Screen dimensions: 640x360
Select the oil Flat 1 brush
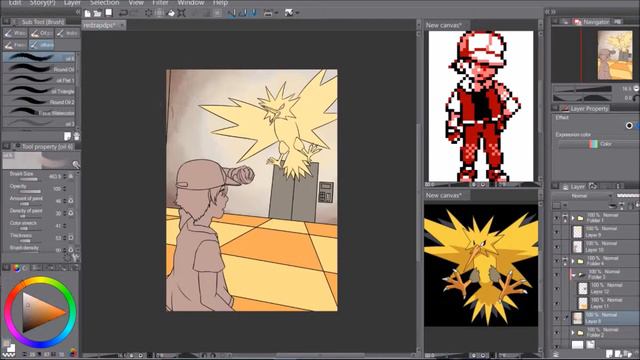39,80
